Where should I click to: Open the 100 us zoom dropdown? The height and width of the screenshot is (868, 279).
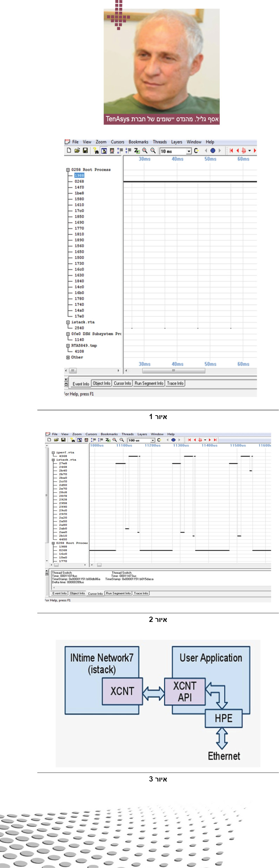click(x=153, y=440)
